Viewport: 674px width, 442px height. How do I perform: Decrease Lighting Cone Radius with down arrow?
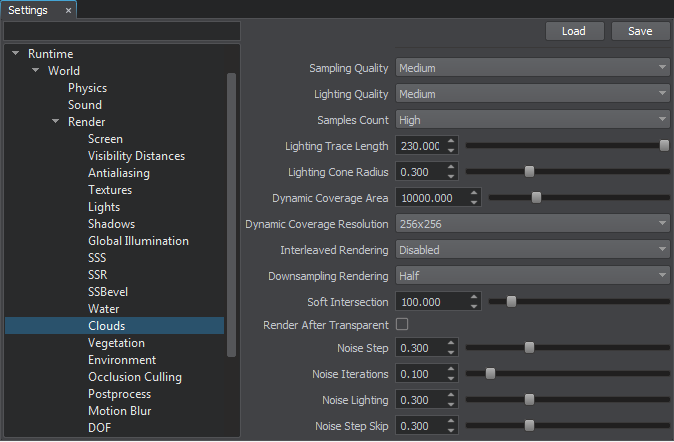(x=451, y=177)
